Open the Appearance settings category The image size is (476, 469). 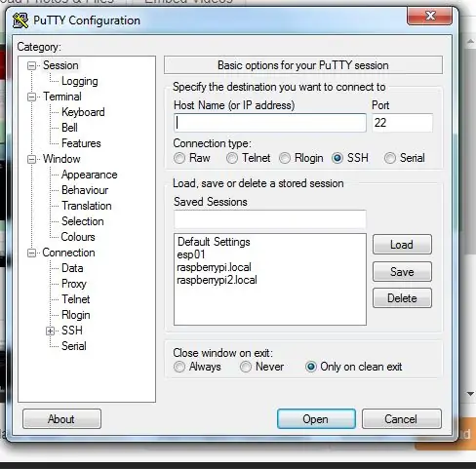click(x=89, y=175)
